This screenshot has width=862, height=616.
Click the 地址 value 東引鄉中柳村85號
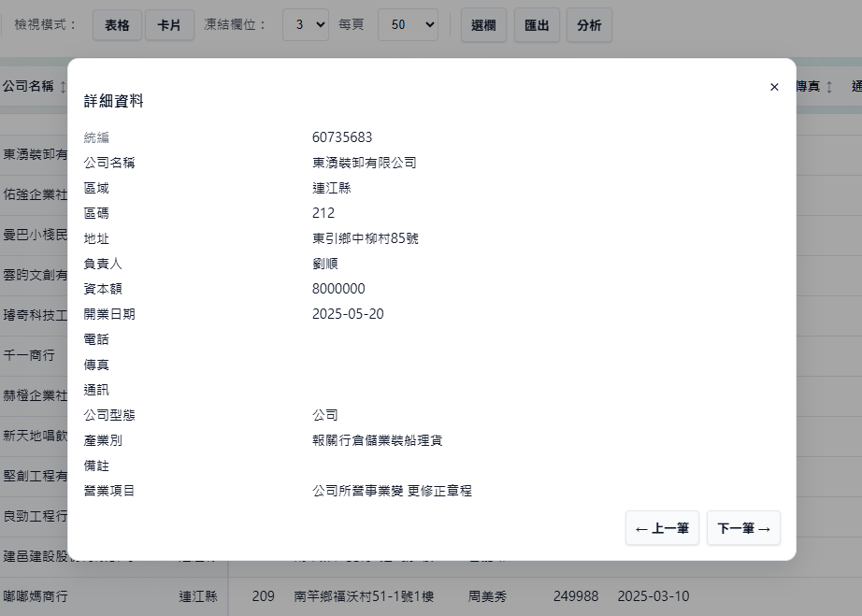tap(366, 238)
